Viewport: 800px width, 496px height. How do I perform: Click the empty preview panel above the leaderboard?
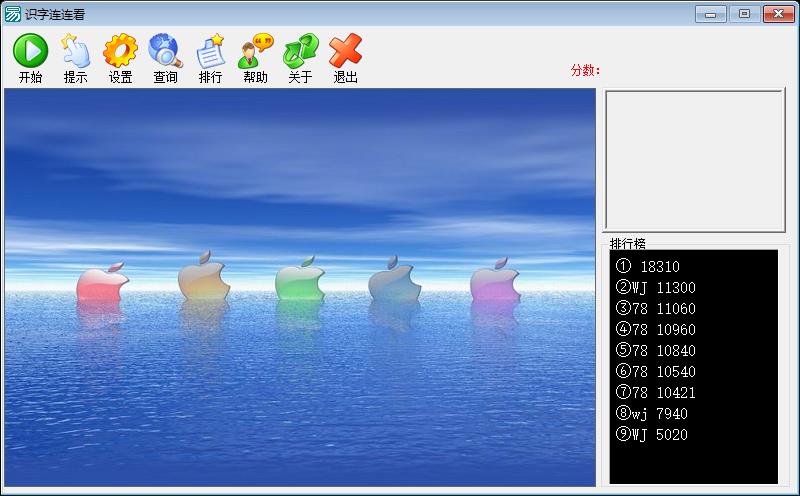[694, 161]
